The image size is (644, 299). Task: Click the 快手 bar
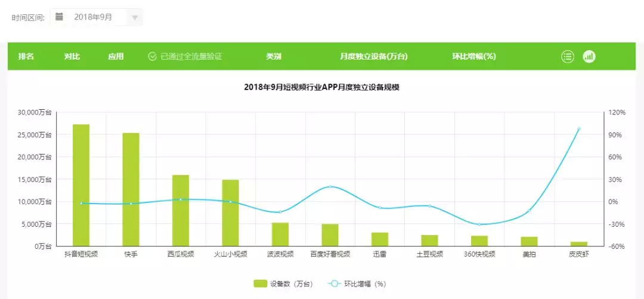tap(131, 189)
